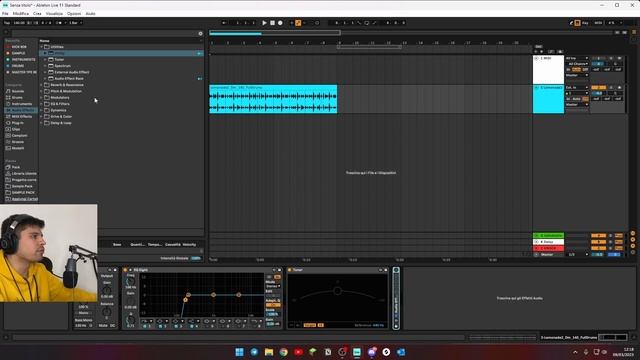Image resolution: width=640 pixels, height=360 pixels.
Task: Expand the Reverb & Resonance folder
Action: [42, 85]
